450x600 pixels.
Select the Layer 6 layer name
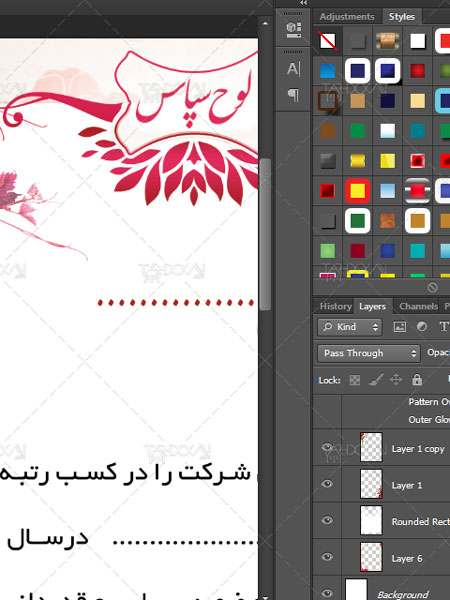pos(407,558)
